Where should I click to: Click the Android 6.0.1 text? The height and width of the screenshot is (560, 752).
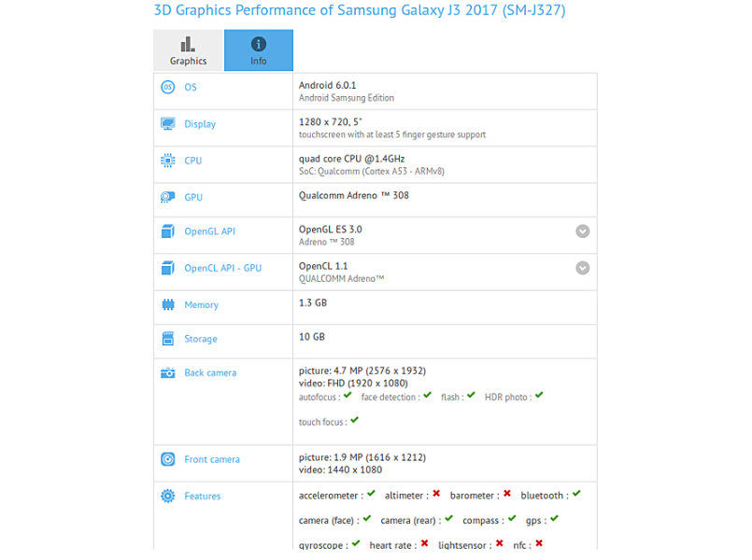tap(328, 85)
